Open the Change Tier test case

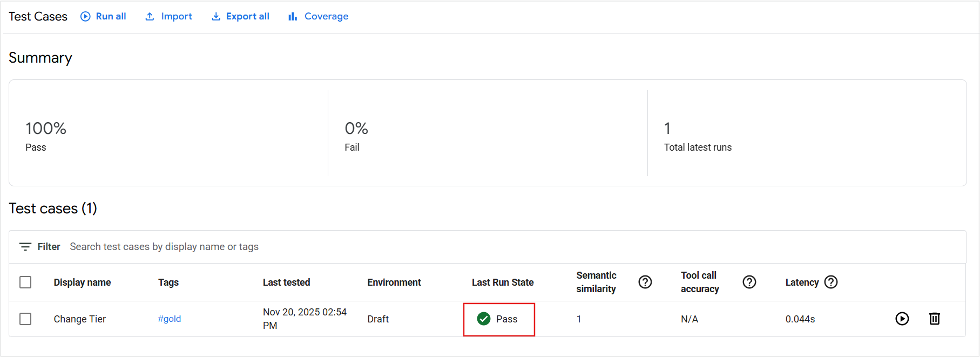(79, 319)
